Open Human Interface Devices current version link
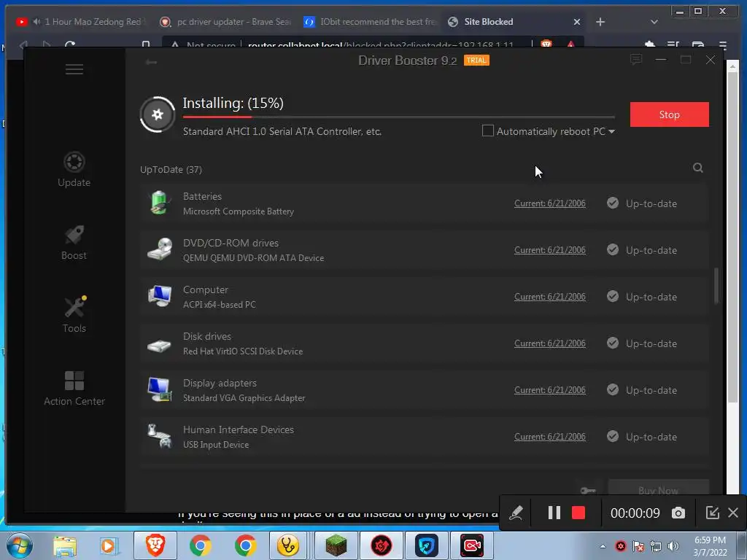The image size is (747, 560). [550, 437]
